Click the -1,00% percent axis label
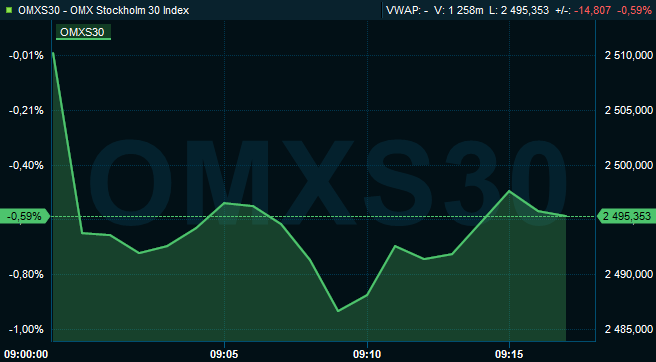This screenshot has width=656, height=362. coord(26,329)
